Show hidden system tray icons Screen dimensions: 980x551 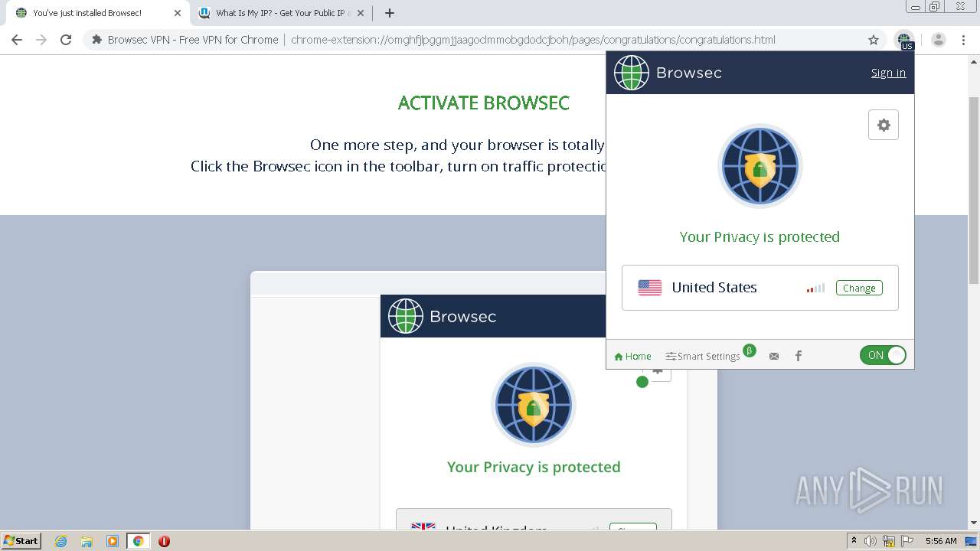click(x=854, y=541)
